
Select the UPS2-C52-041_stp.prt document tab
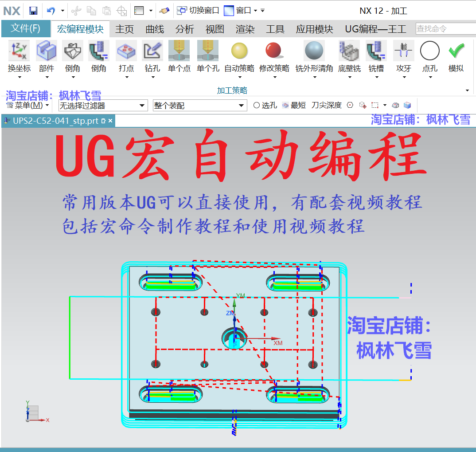pos(59,121)
